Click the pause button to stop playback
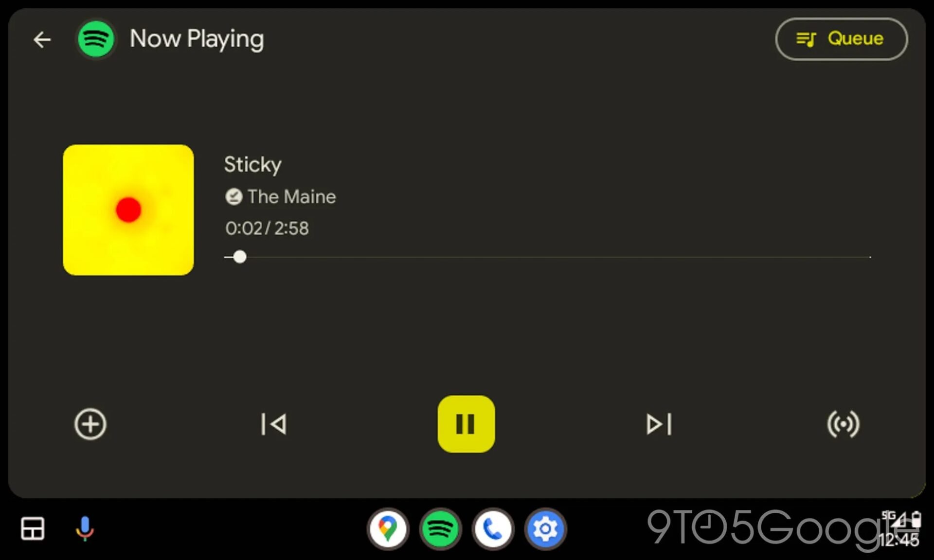This screenshot has height=560, width=934. 467,424
